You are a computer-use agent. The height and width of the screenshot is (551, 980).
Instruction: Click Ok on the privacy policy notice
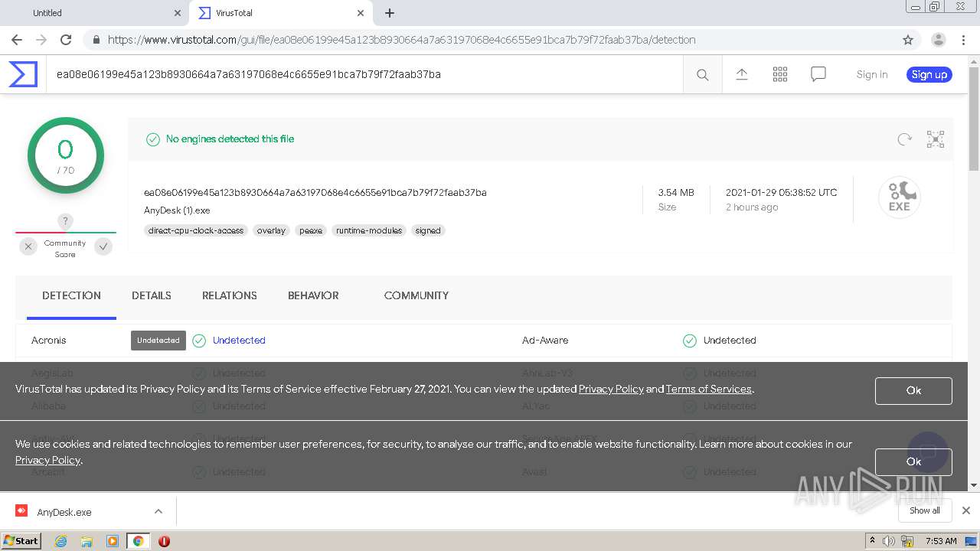pyautogui.click(x=913, y=390)
